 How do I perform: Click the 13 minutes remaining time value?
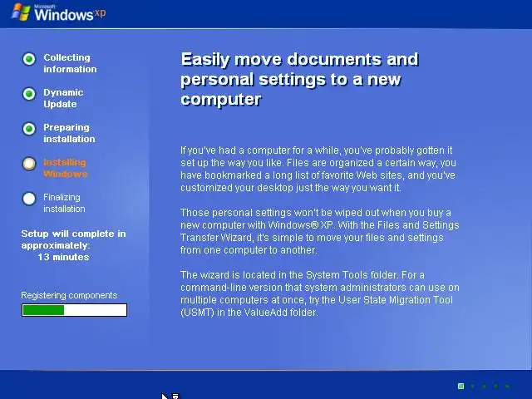point(63,257)
